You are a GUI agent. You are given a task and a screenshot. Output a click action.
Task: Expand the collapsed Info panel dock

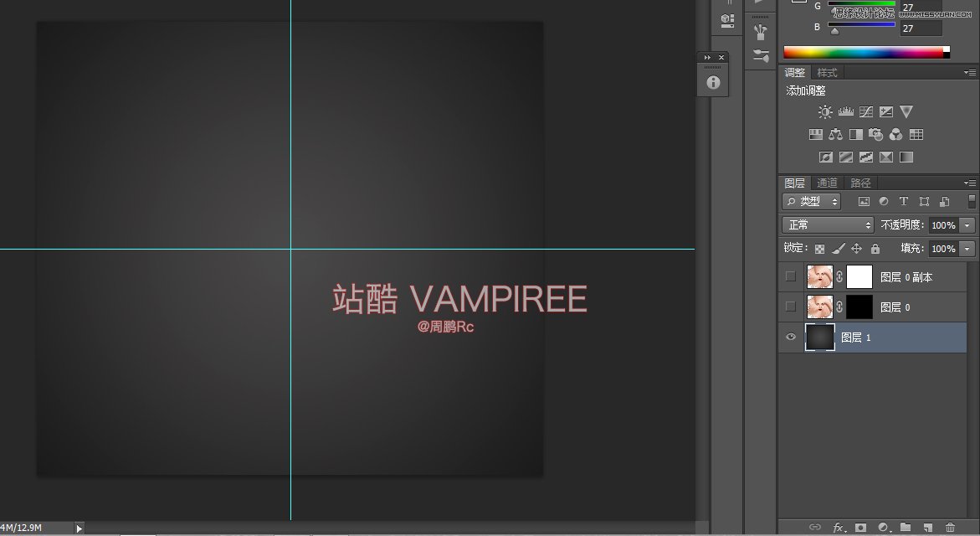[707, 58]
